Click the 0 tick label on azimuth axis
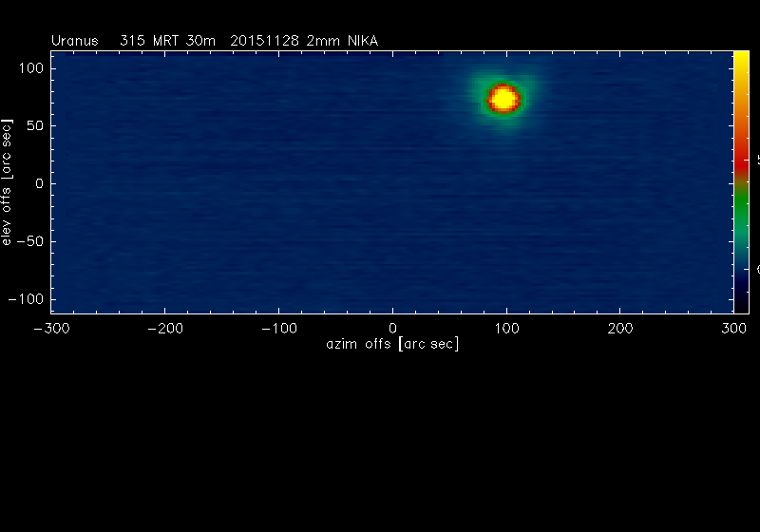Image resolution: width=760 pixels, height=532 pixels. (392, 327)
